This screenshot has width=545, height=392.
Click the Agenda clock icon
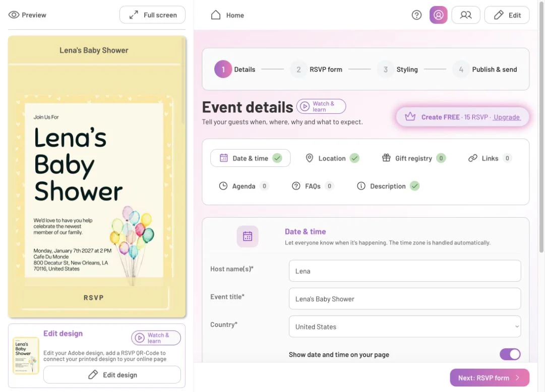tap(223, 186)
